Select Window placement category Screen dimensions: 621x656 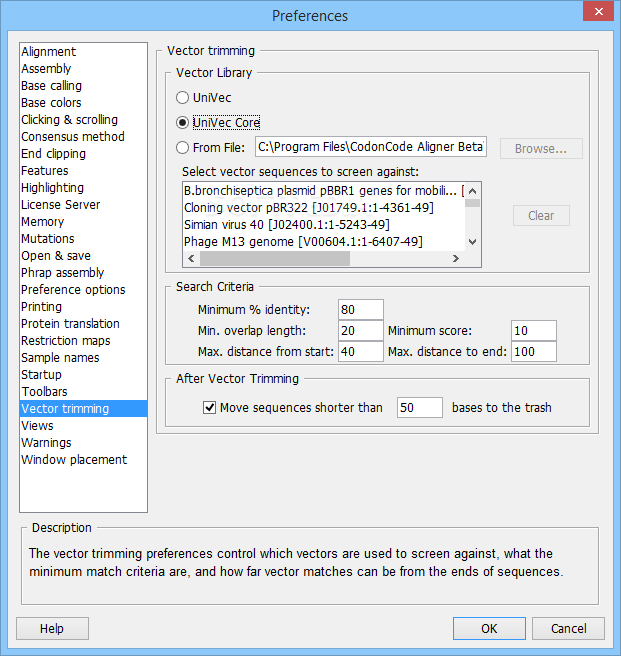(x=83, y=460)
